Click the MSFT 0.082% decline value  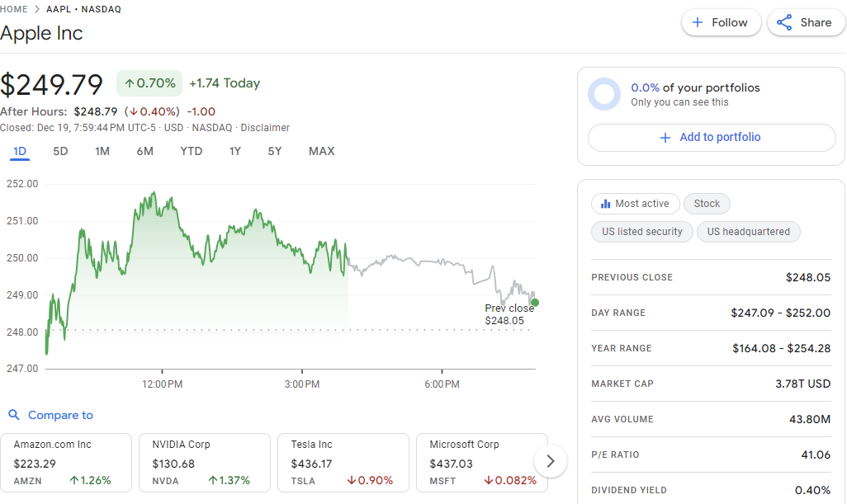pos(510,480)
